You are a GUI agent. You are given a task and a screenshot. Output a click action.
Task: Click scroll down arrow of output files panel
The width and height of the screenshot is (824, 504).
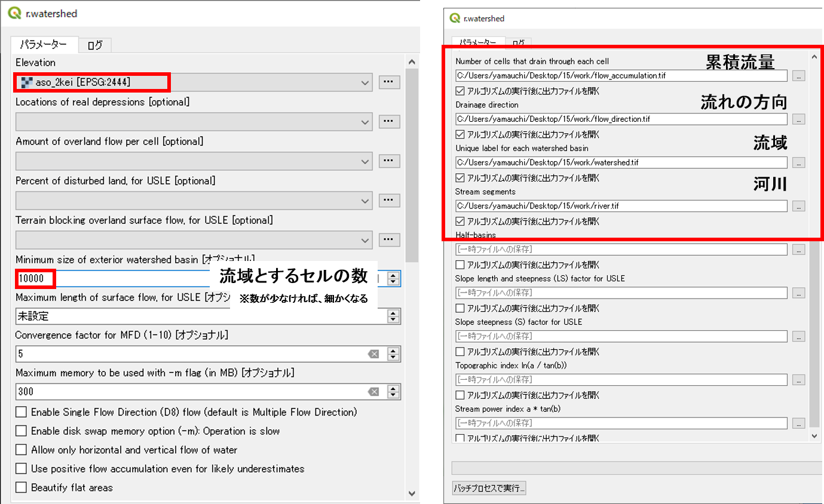coord(814,437)
